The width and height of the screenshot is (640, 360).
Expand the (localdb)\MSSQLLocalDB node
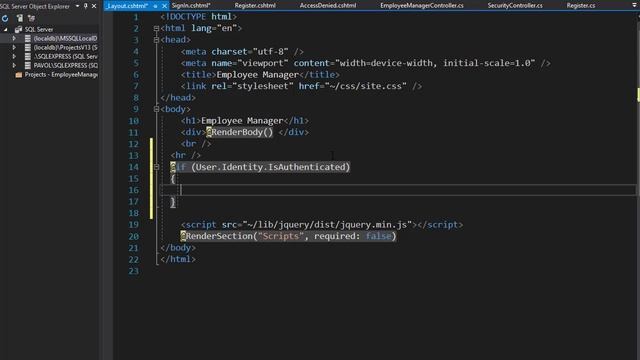click(x=14, y=38)
